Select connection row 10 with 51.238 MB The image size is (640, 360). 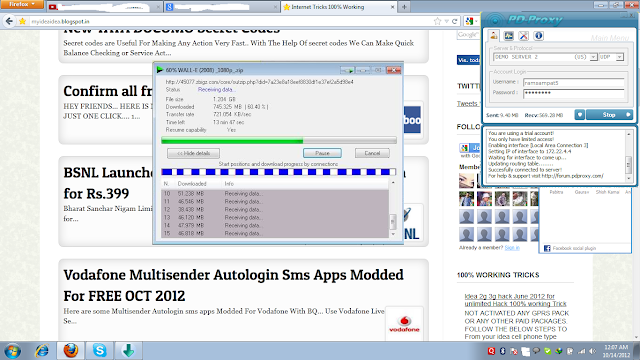[276, 193]
